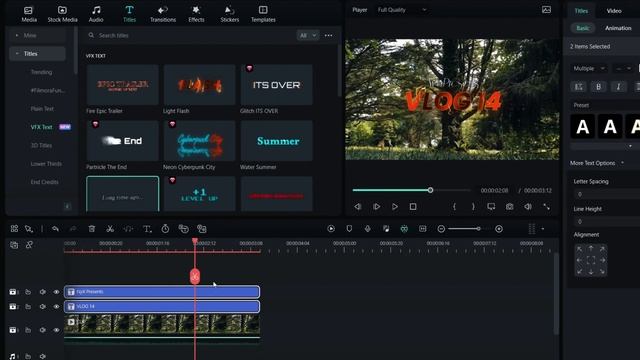Select the Glitch ITS OVER title thumbnail
Screen dimensions: 640x360
(276, 84)
